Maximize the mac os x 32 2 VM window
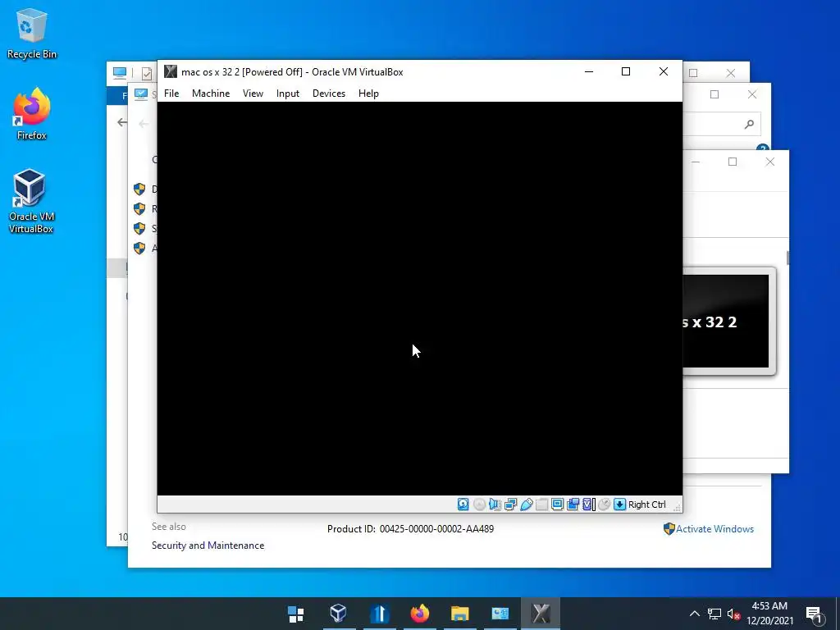840x630 pixels. click(x=626, y=72)
